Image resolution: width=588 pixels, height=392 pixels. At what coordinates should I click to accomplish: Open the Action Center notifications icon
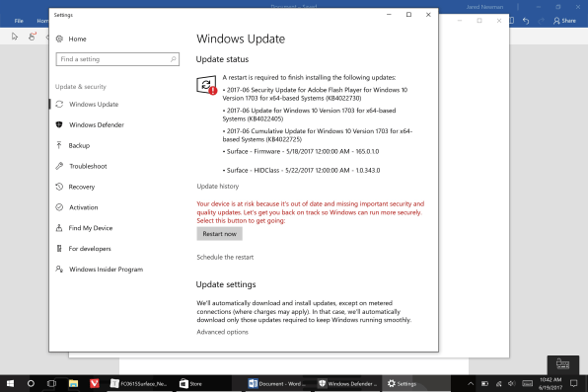point(573,383)
